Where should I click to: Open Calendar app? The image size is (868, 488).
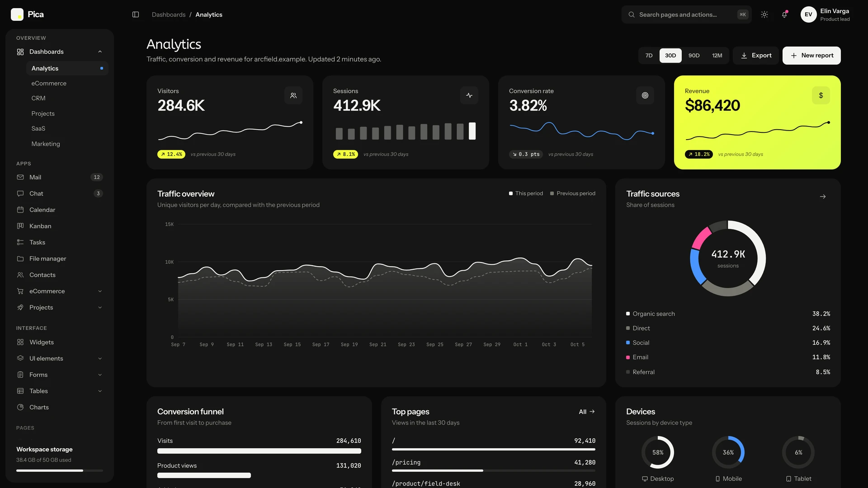(x=60, y=210)
